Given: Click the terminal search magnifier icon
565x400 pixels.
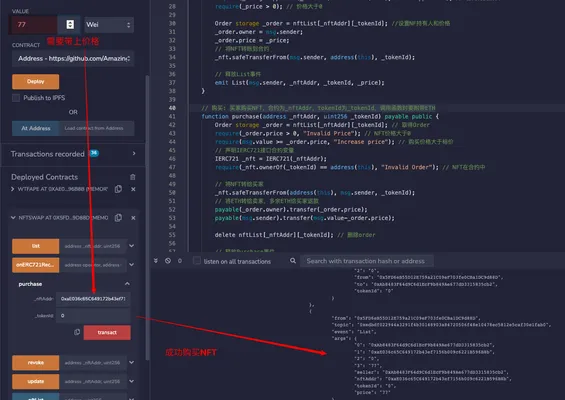Looking at the screenshot, I should coord(293,261).
